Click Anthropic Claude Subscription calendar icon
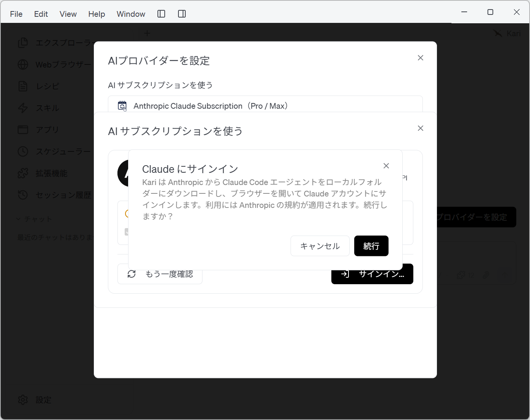The height and width of the screenshot is (420, 530). click(122, 106)
